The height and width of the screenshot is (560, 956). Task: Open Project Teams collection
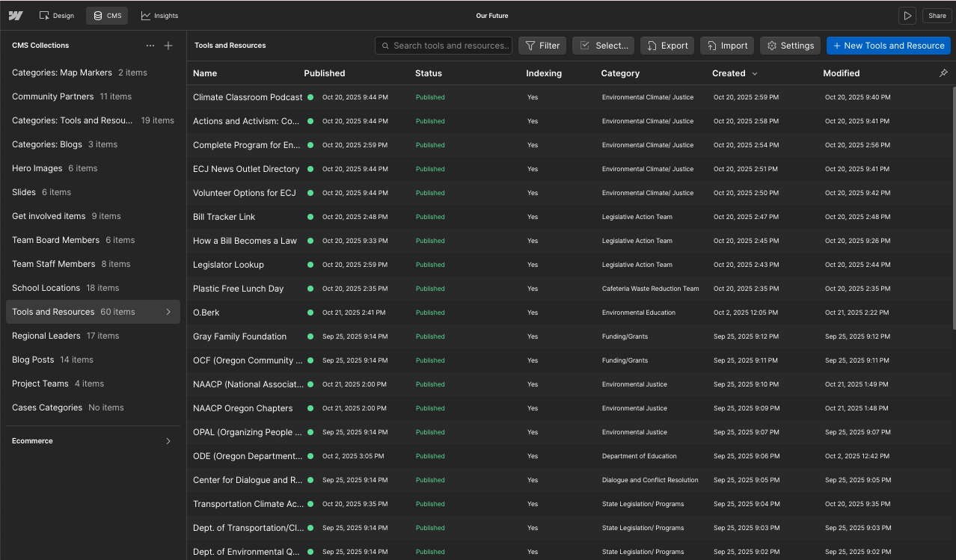[x=93, y=384]
